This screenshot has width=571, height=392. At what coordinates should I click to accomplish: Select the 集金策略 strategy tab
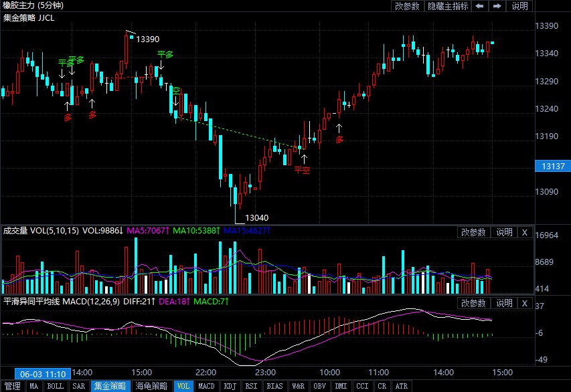tap(110, 386)
